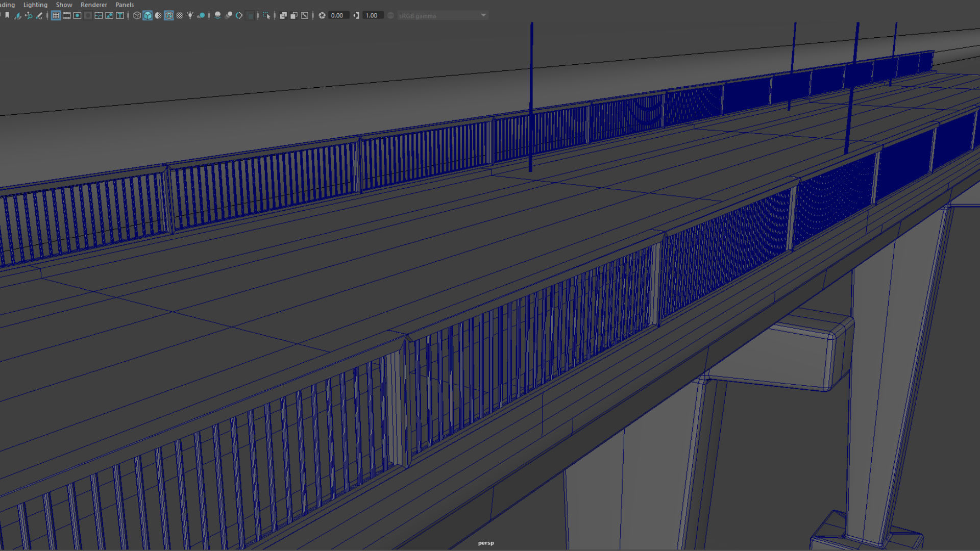Click the Exposure value field 0.00
Image resolution: width=980 pixels, height=551 pixels.
[339, 15]
